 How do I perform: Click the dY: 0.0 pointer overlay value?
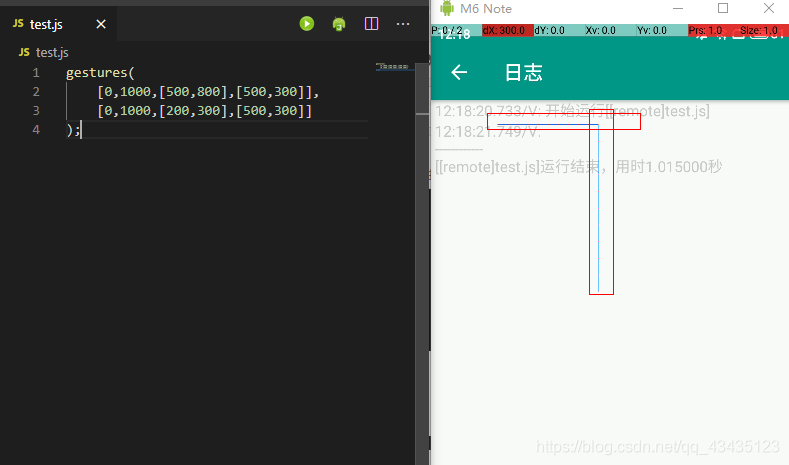pos(549,30)
